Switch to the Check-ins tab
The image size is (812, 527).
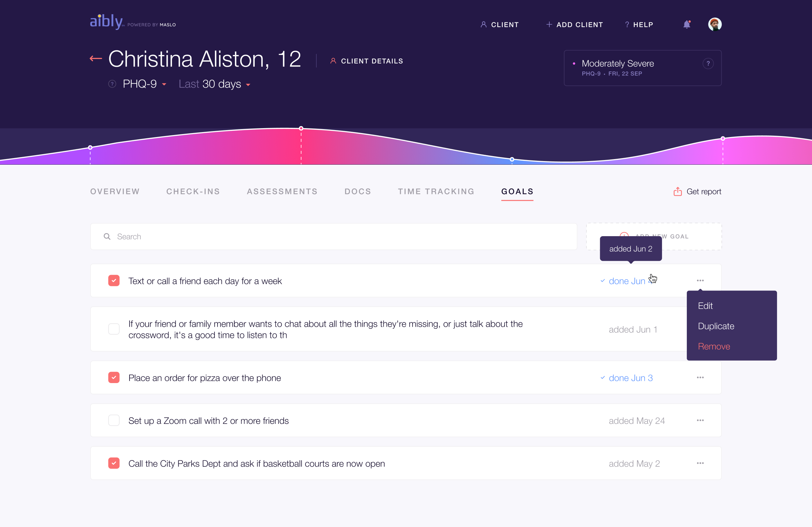click(193, 192)
